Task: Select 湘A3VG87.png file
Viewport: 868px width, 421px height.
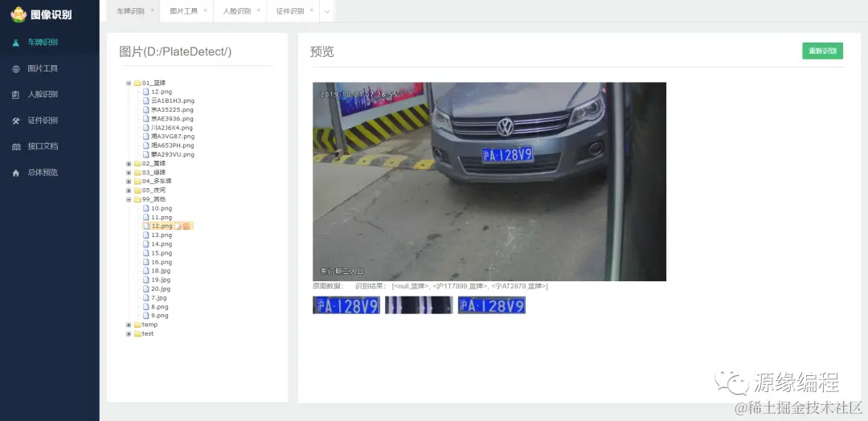Action: (x=173, y=137)
